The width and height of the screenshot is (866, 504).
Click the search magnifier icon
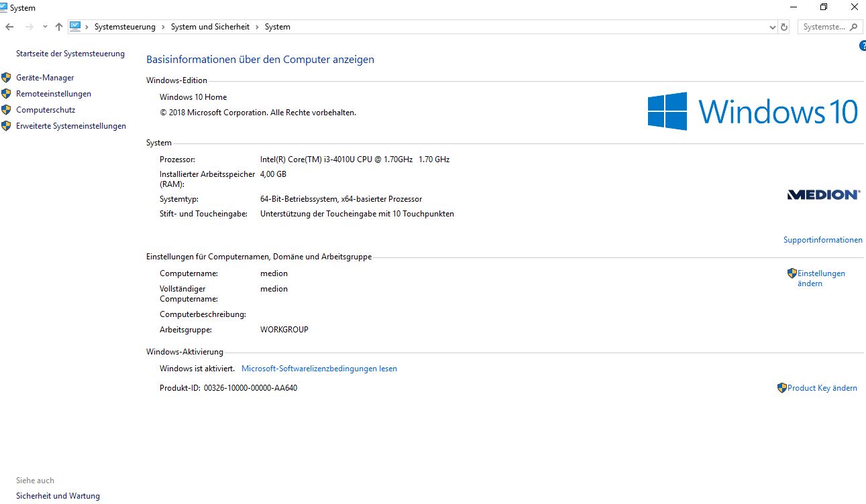coord(854,27)
